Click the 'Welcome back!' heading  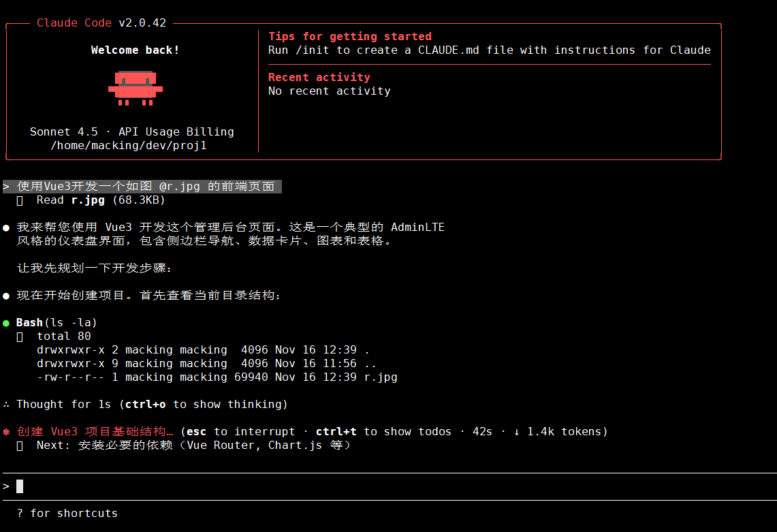tap(135, 50)
